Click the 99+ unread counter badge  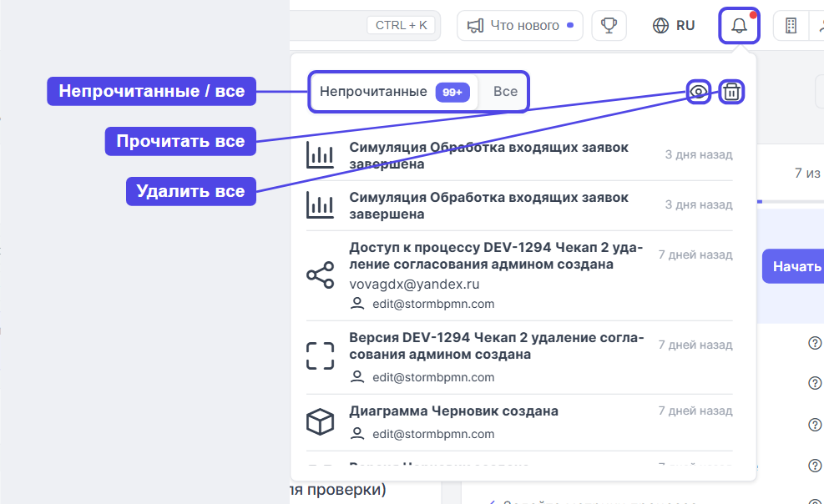pos(452,93)
